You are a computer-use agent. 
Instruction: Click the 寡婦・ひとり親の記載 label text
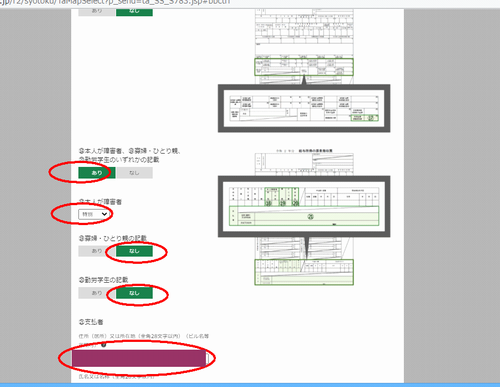coord(113,238)
